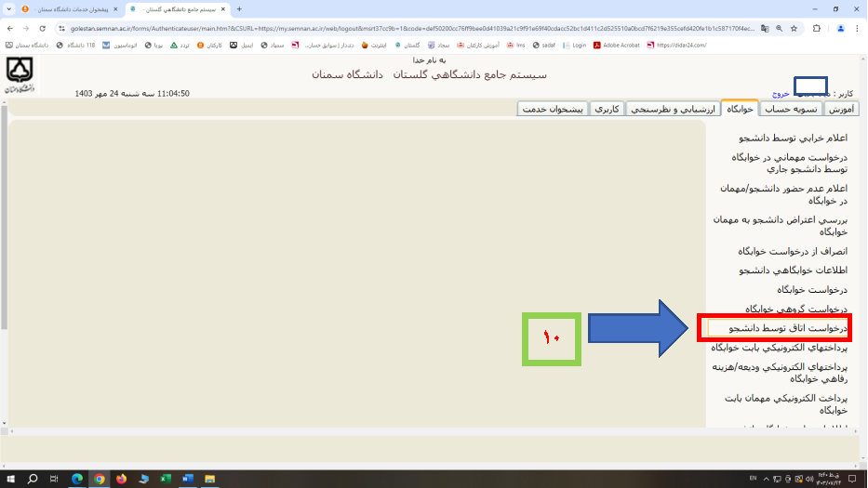Click the خروج logout link
Screen dimensions: 868x488
click(x=780, y=94)
